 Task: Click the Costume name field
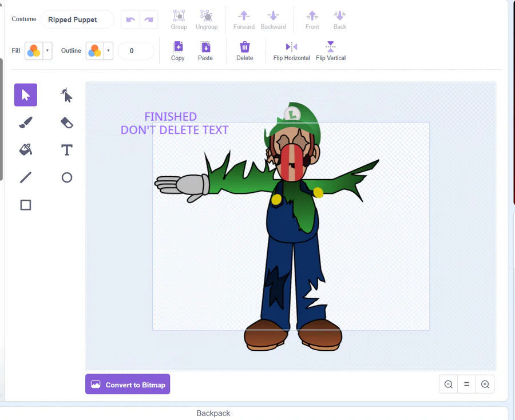(x=77, y=19)
